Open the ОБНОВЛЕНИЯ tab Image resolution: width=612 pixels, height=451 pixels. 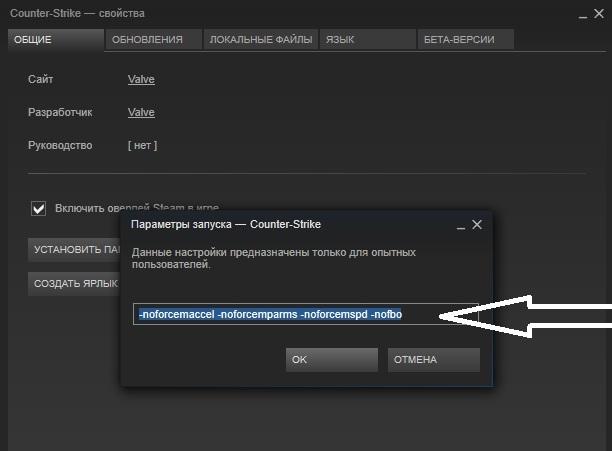coord(154,39)
